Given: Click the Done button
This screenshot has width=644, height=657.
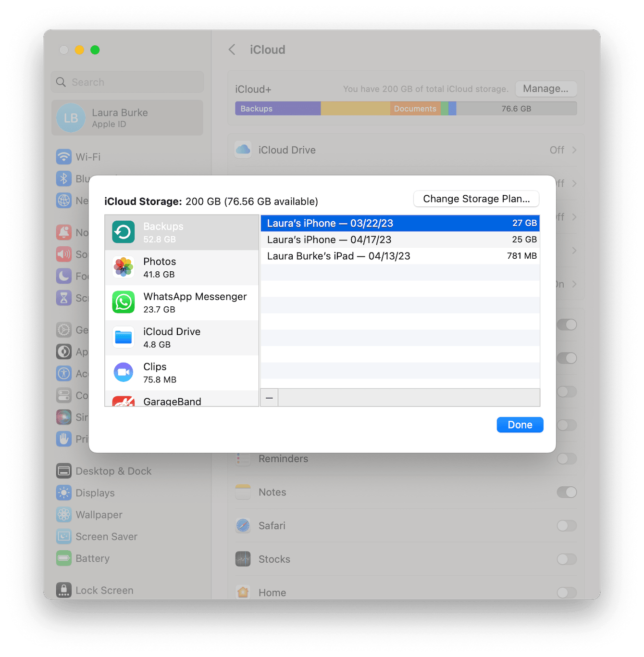Looking at the screenshot, I should pos(520,425).
